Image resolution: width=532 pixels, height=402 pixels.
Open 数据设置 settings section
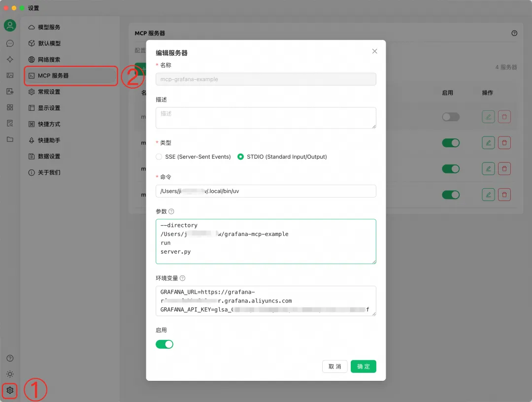71,156
